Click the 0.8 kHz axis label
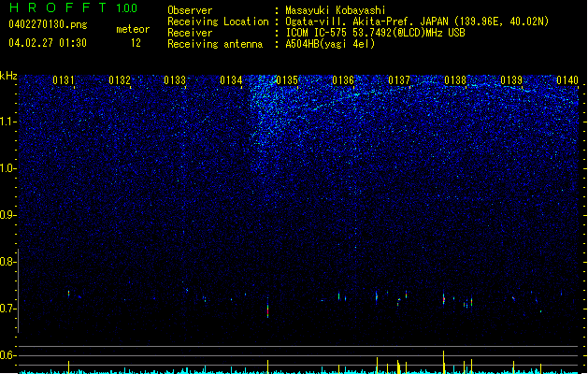588x374 pixels. (x=7, y=262)
